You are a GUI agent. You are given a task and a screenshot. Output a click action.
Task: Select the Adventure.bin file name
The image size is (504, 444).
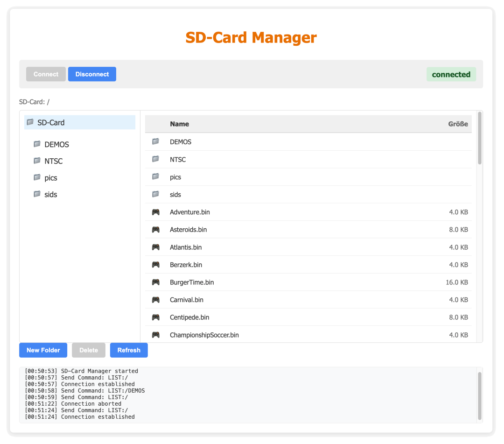(189, 212)
